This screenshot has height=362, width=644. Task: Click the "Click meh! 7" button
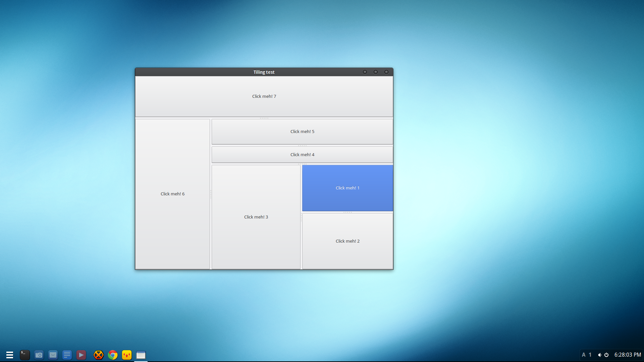click(264, 97)
